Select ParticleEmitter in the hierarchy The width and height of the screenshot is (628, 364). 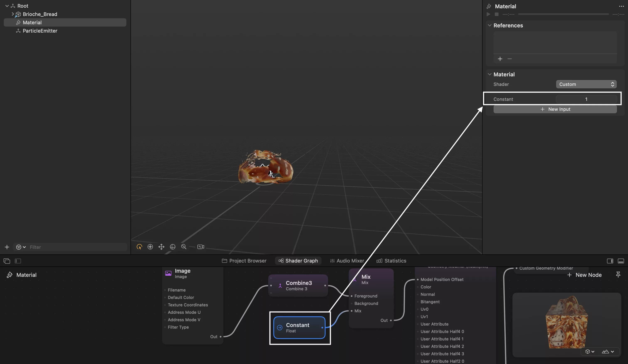point(40,31)
